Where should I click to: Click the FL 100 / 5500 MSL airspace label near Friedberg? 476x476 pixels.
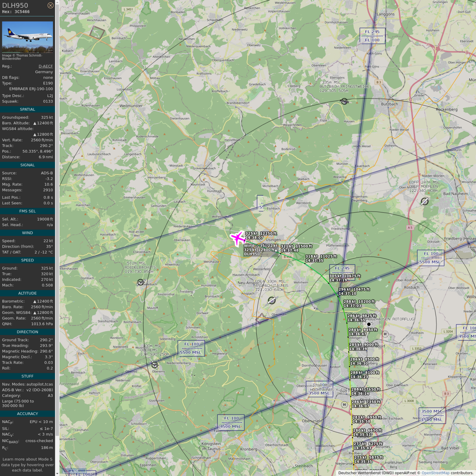coord(430,258)
